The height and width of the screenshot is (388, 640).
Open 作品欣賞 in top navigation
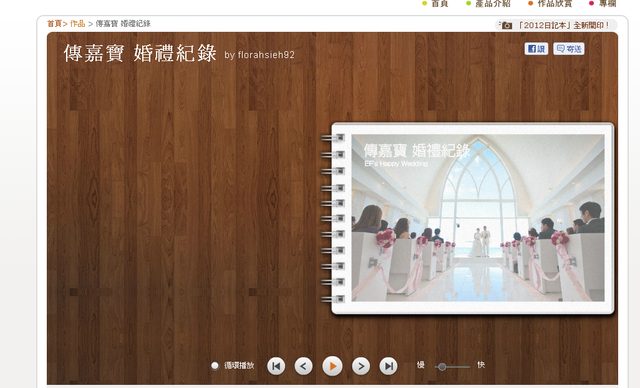click(555, 3)
